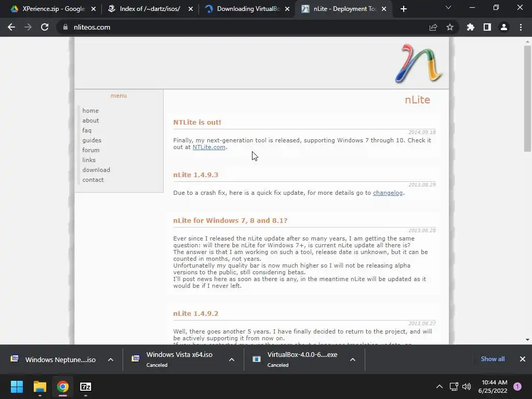Viewport: 532px width, 399px height.
Task: Open the tab search chevron in the title bar
Action: (x=448, y=7)
